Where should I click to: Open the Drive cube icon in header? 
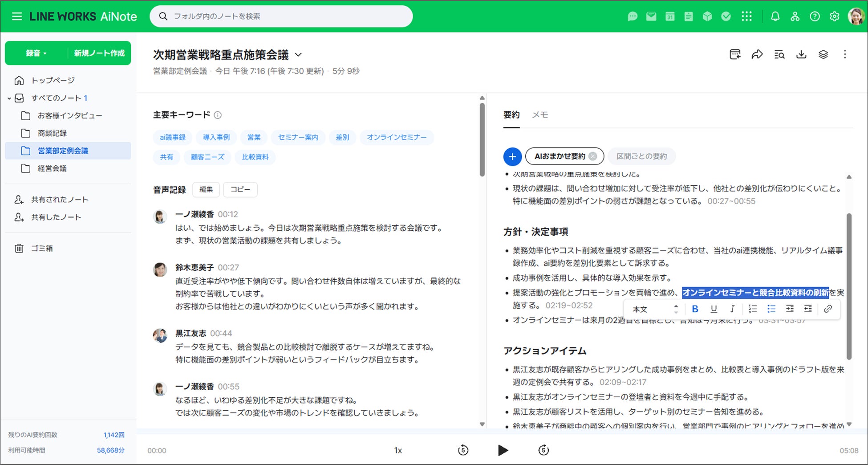tap(707, 16)
